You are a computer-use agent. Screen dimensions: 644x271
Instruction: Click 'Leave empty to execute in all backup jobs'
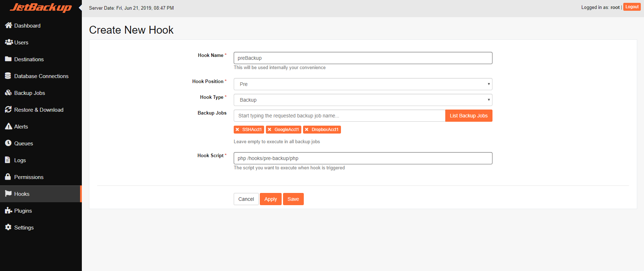point(277,142)
